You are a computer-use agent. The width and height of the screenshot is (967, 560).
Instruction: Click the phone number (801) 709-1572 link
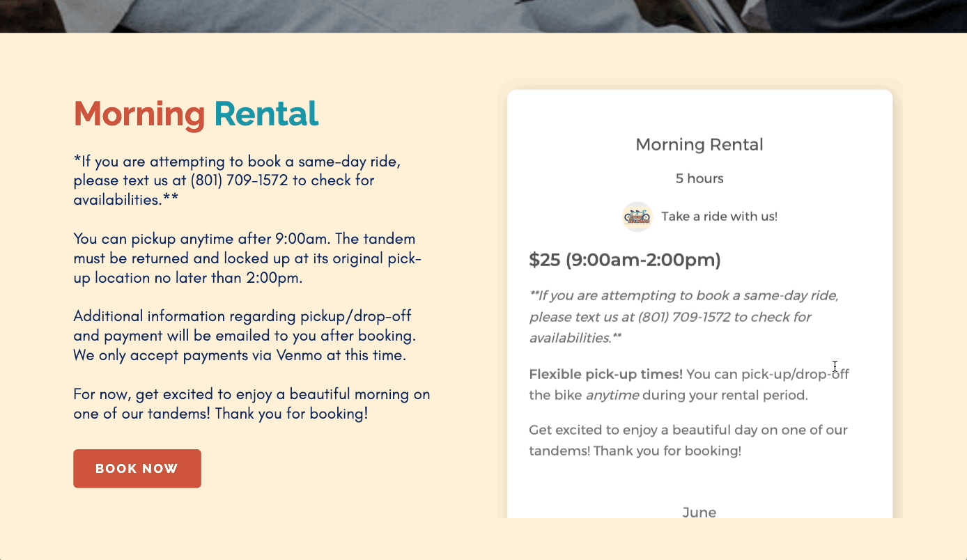point(238,180)
